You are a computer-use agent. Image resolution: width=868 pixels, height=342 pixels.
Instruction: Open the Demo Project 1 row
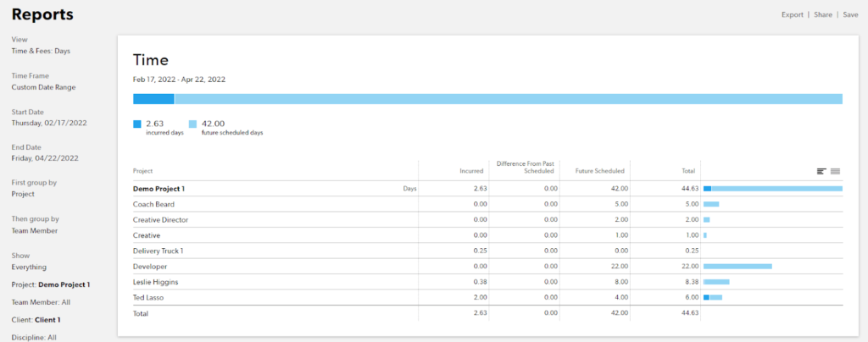pyautogui.click(x=487, y=189)
